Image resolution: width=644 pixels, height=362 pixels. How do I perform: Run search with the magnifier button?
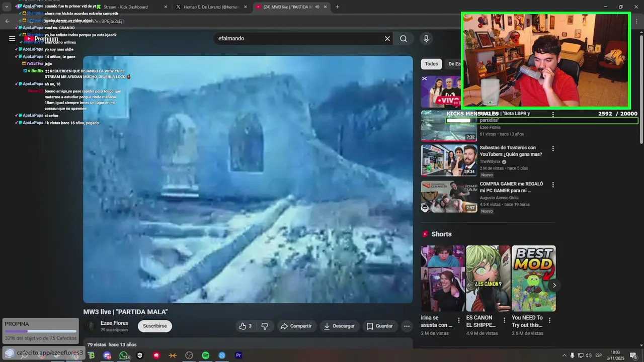[404, 39]
